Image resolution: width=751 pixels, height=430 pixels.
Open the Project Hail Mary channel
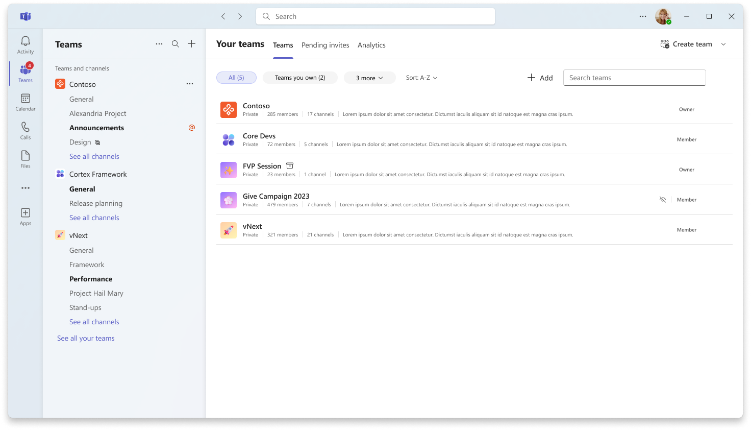tap(96, 293)
